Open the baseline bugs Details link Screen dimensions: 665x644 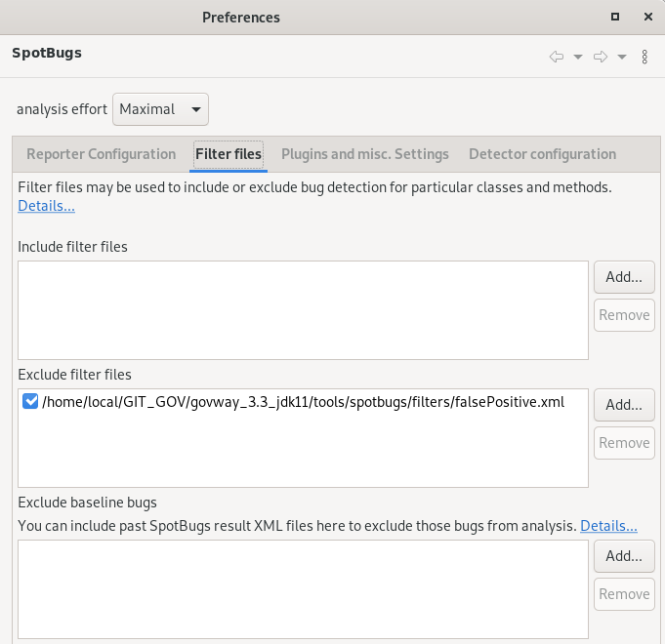pyautogui.click(x=608, y=526)
